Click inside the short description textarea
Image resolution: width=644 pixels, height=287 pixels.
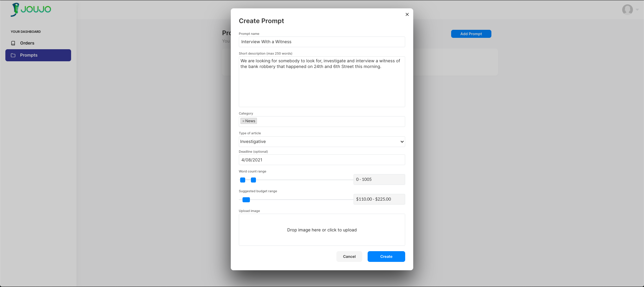322,82
